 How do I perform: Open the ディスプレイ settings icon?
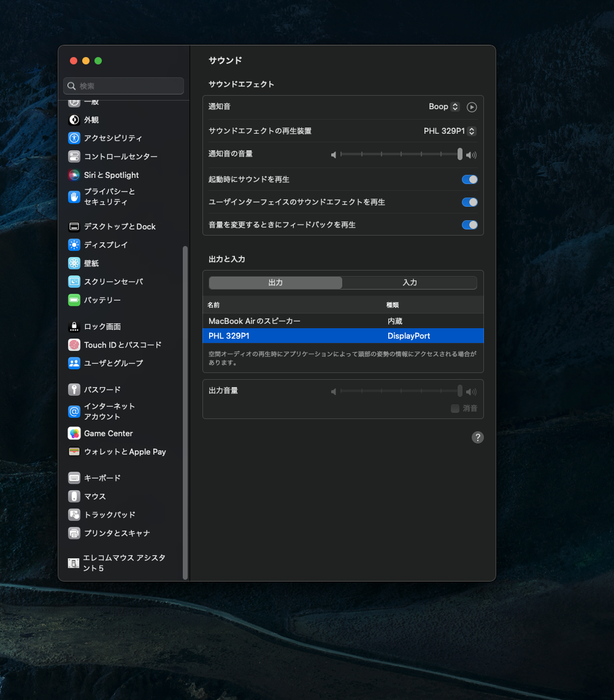pos(74,245)
